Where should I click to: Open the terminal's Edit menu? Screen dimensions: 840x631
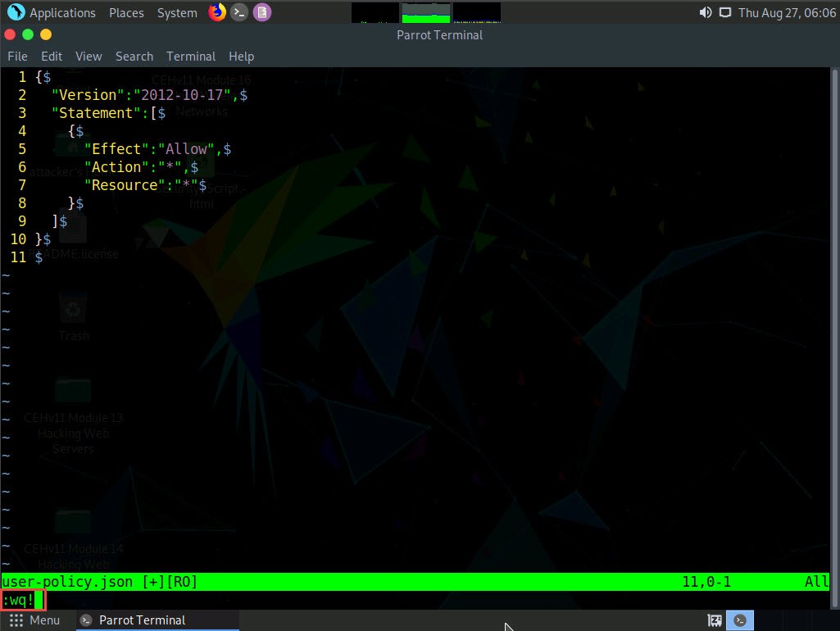click(x=52, y=57)
